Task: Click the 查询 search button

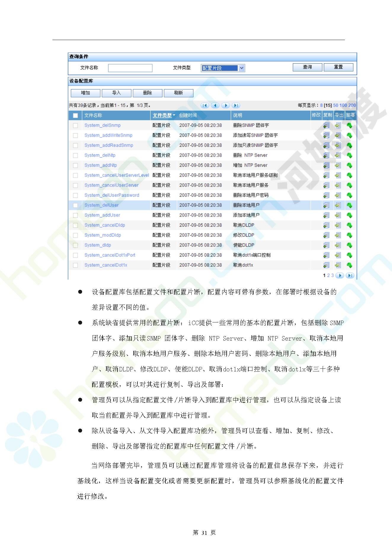Action: coord(307,67)
